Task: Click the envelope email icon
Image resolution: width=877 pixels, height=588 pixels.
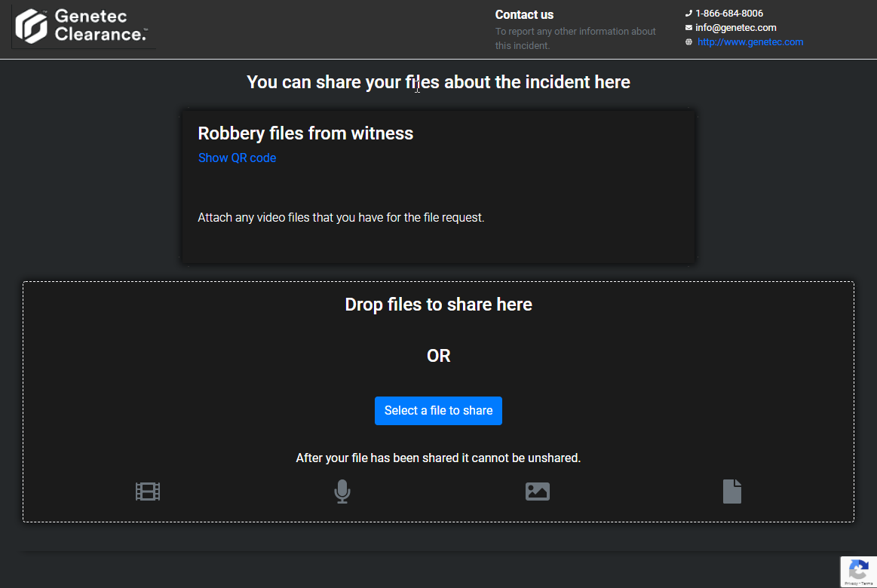Action: tap(688, 27)
